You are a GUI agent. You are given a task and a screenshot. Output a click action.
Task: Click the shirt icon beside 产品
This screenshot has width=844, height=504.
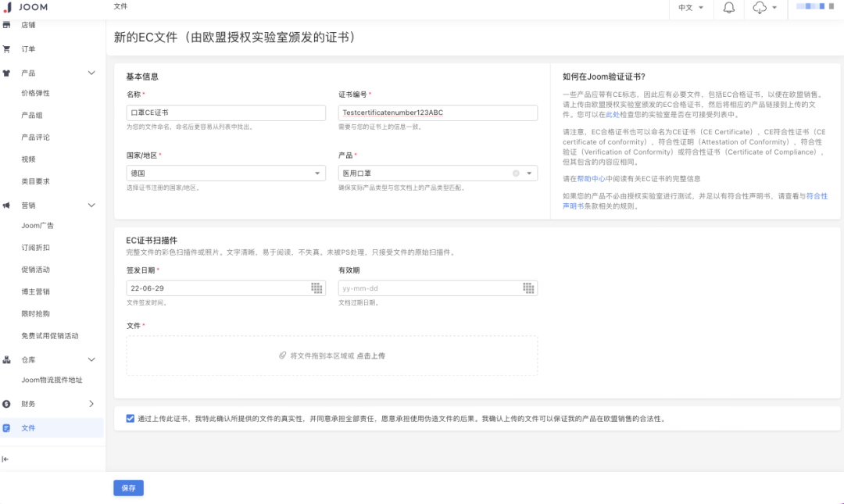click(6, 73)
